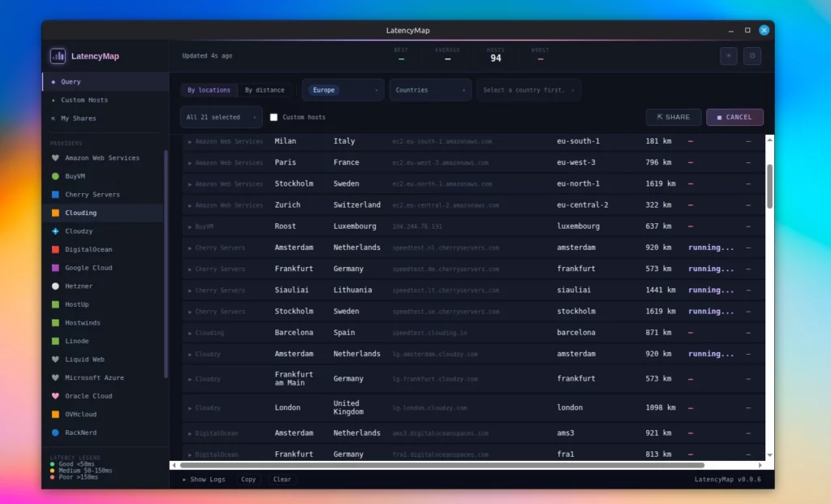Click the fra1 region cell
The image size is (831, 504).
point(565,454)
